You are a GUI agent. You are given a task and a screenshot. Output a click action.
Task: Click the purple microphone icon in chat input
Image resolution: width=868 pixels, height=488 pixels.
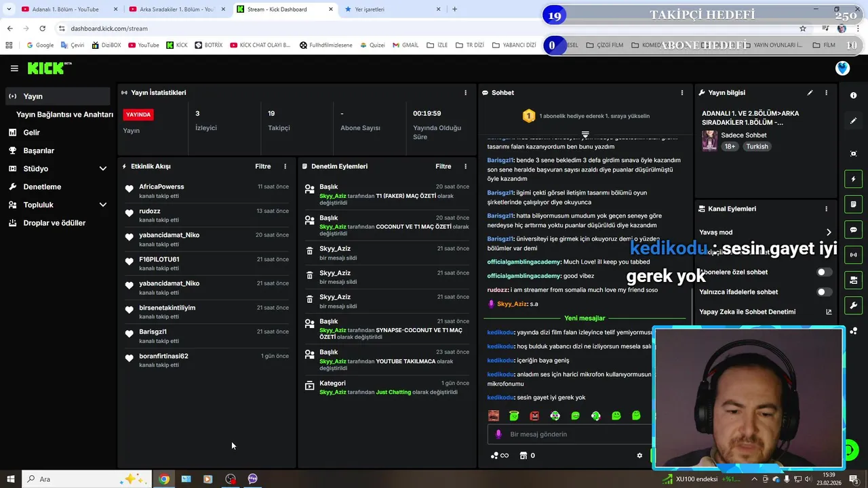[x=498, y=434]
